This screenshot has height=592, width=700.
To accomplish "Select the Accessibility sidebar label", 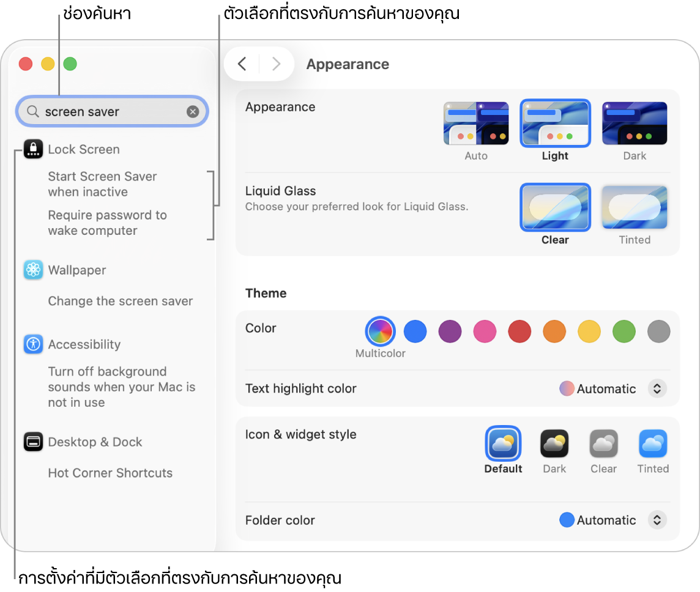I will click(x=84, y=344).
